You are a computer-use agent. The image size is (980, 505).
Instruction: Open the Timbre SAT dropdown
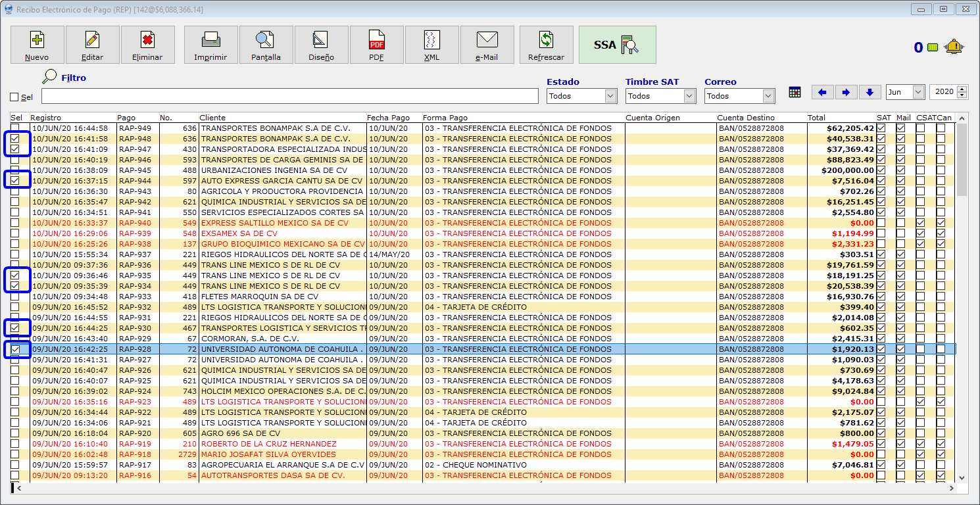(689, 96)
